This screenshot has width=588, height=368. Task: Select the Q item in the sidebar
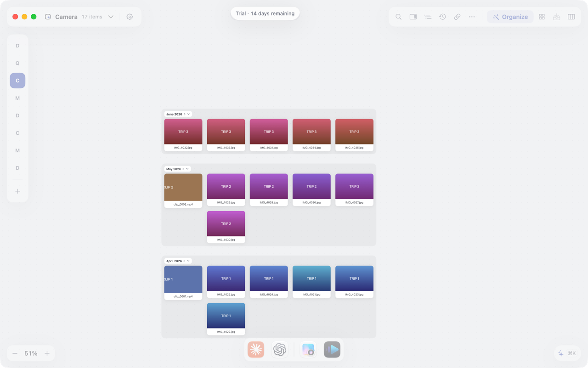click(x=17, y=63)
